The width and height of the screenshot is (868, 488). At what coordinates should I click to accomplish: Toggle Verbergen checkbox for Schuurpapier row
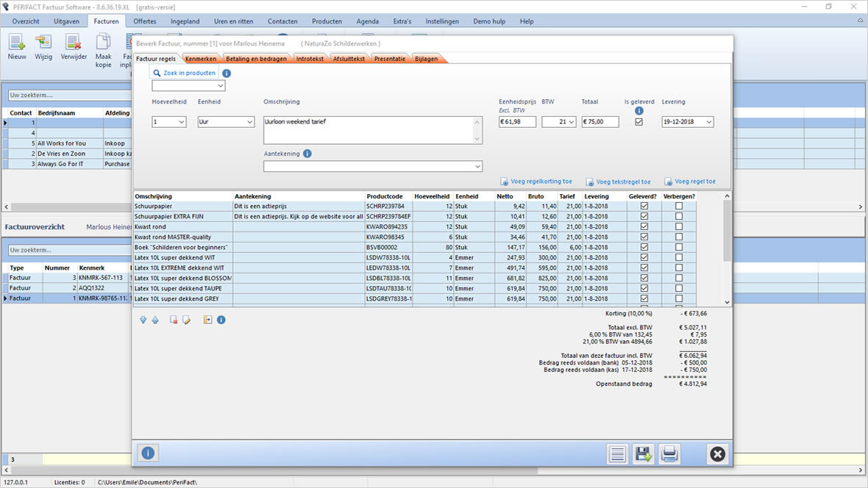pyautogui.click(x=679, y=206)
